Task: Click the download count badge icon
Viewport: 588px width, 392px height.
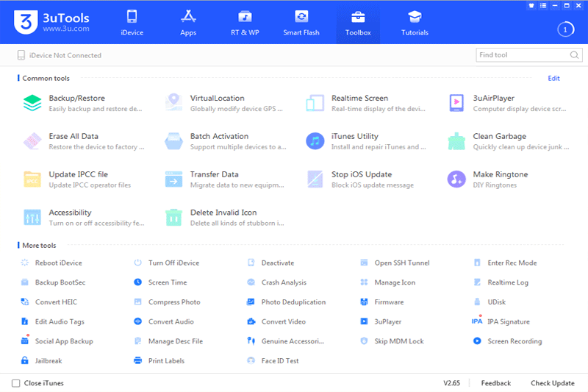Action: [565, 29]
